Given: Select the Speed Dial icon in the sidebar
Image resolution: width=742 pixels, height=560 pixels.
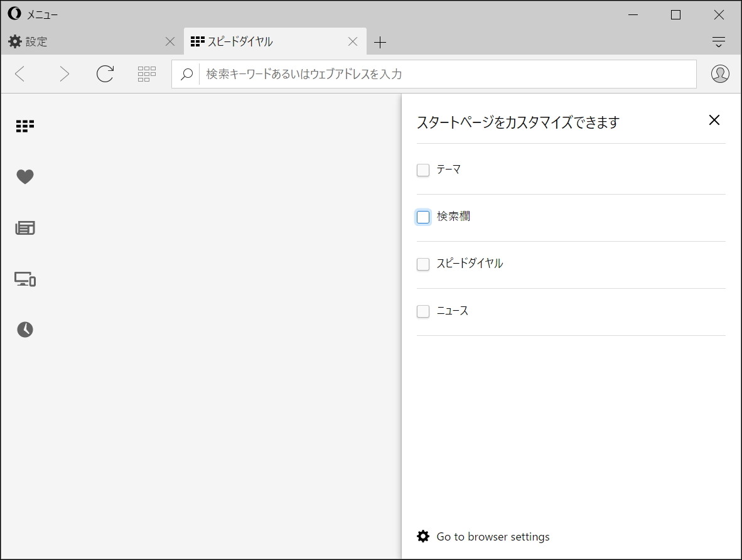Looking at the screenshot, I should click(x=24, y=125).
